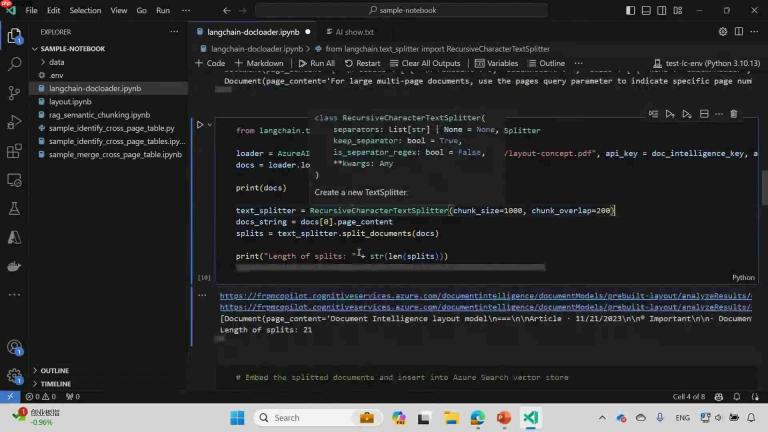Restart the notebook kernel
768x432 pixels.
[x=362, y=63]
